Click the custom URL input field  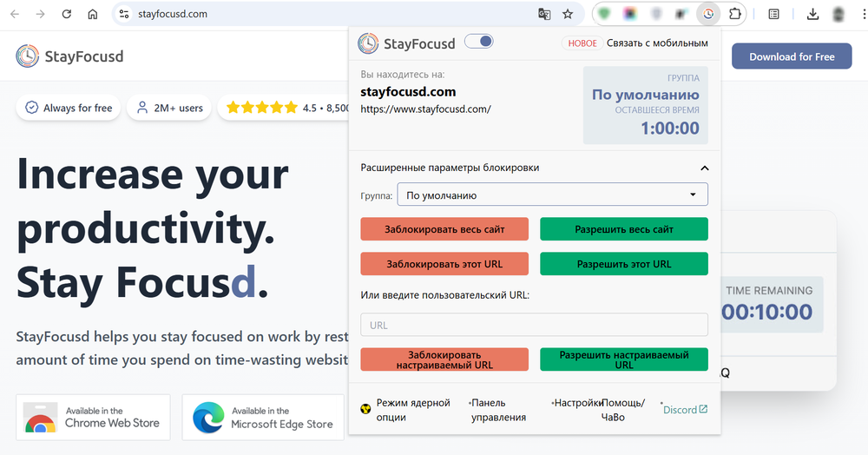point(534,325)
